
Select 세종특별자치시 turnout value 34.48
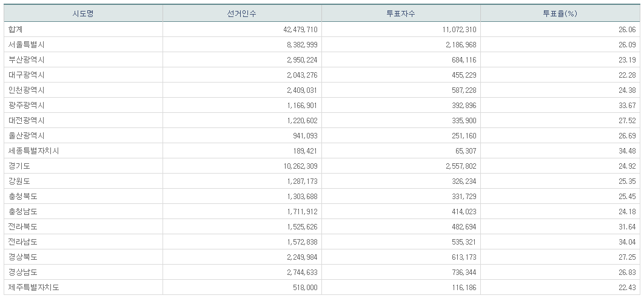627,151
